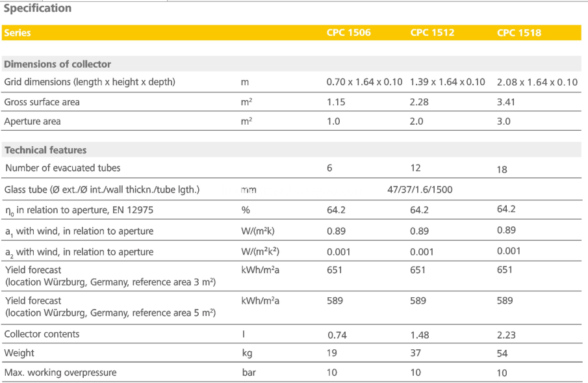Select weight value '54'
The width and height of the screenshot is (588, 383).
pos(502,354)
